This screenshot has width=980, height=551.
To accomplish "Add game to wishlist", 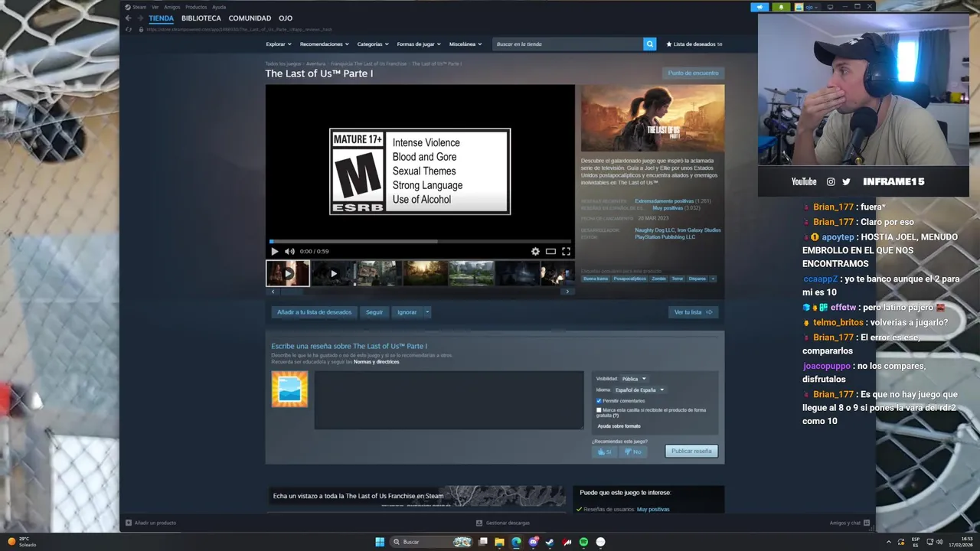I will point(314,312).
